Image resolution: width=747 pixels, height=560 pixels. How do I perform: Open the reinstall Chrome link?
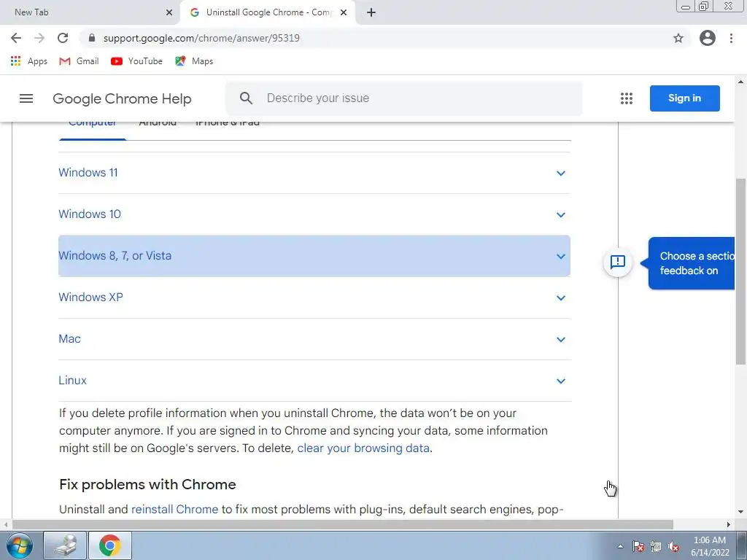174,509
